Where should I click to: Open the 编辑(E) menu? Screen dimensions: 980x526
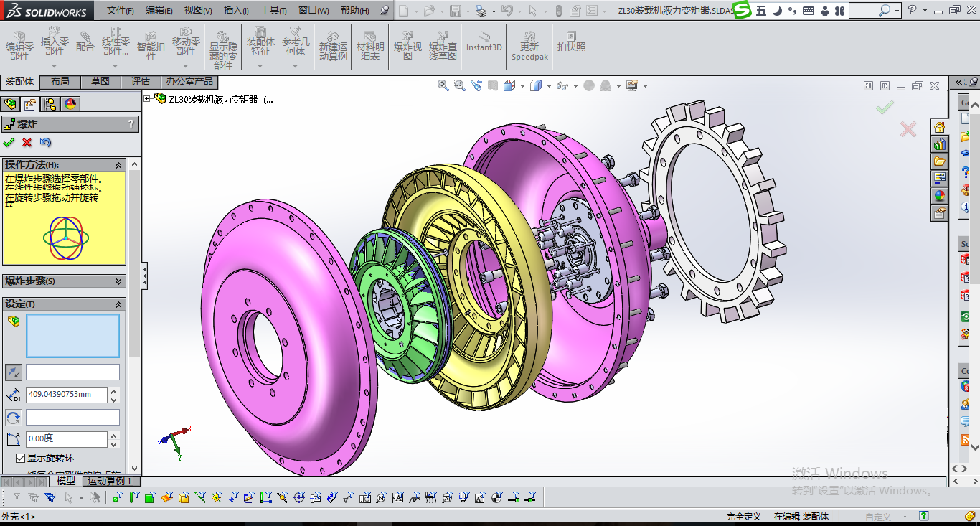pyautogui.click(x=159, y=11)
